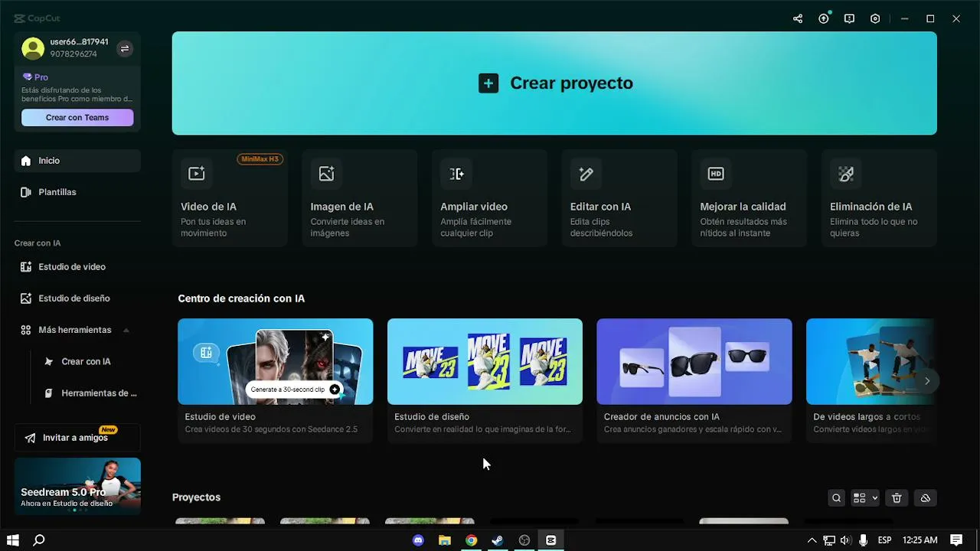Open the hexagonal settings icon in the title bar
This screenshot has height=551, width=980.
point(875,19)
